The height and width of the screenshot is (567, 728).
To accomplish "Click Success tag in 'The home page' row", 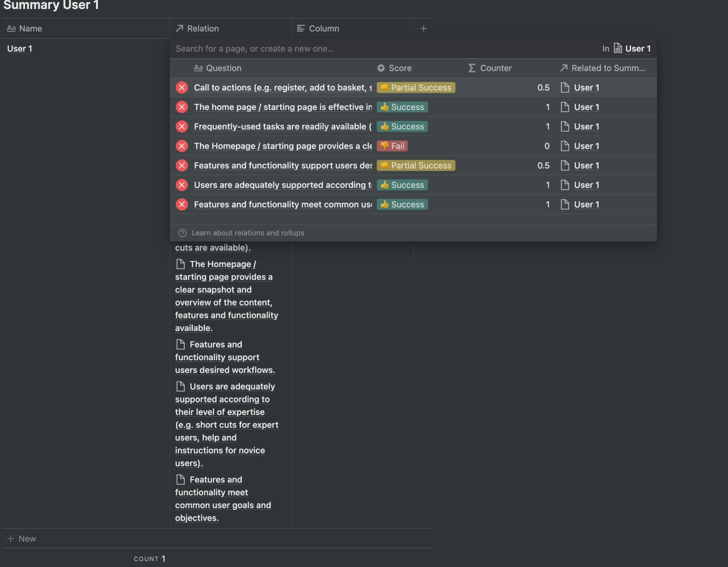I will (x=402, y=107).
